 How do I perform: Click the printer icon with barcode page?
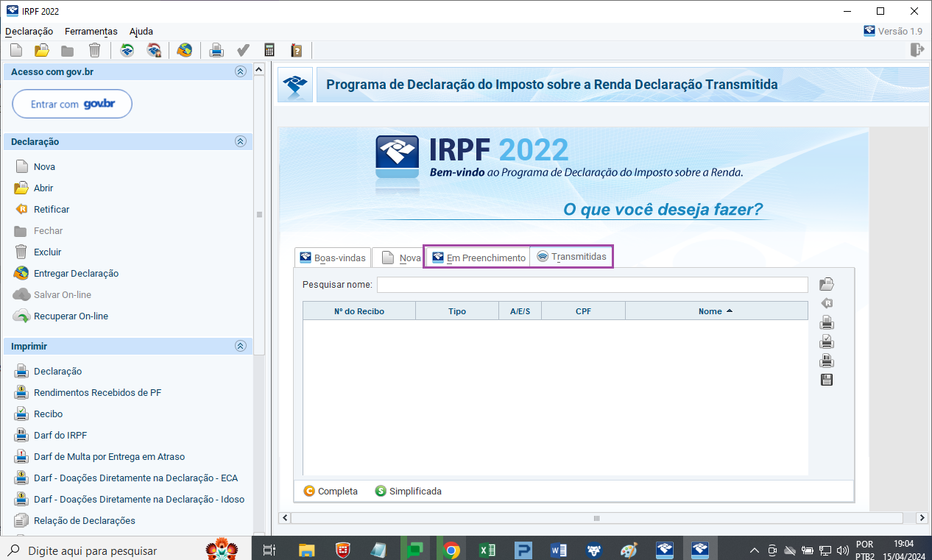click(x=827, y=361)
